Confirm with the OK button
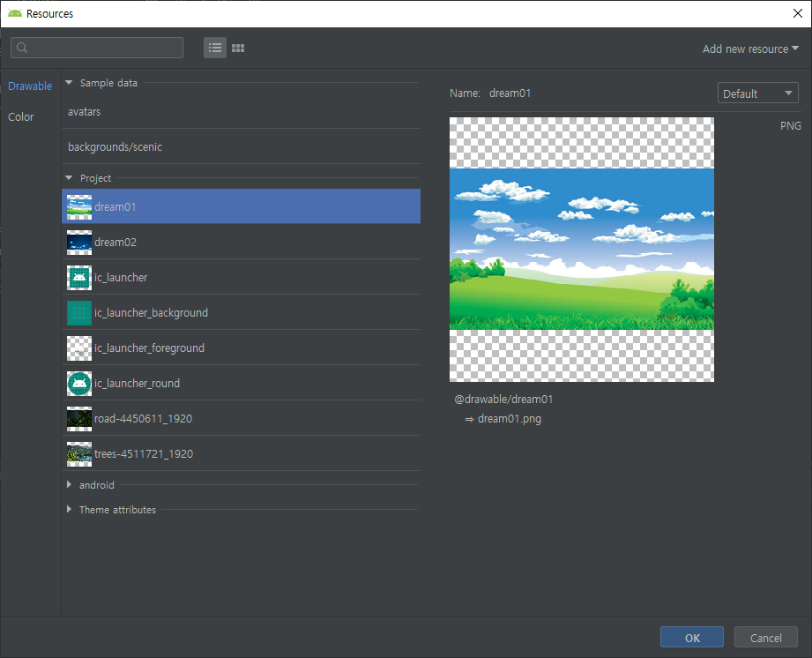Screen dimensions: 812x658 (x=692, y=638)
